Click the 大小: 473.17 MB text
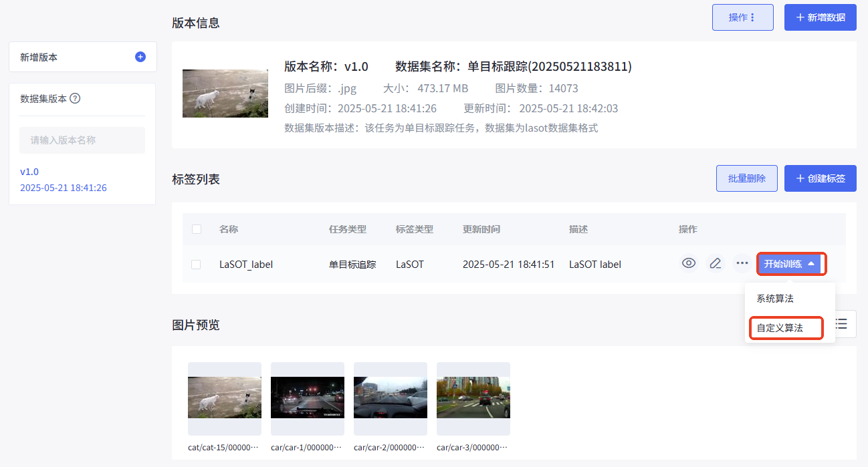 click(x=425, y=88)
